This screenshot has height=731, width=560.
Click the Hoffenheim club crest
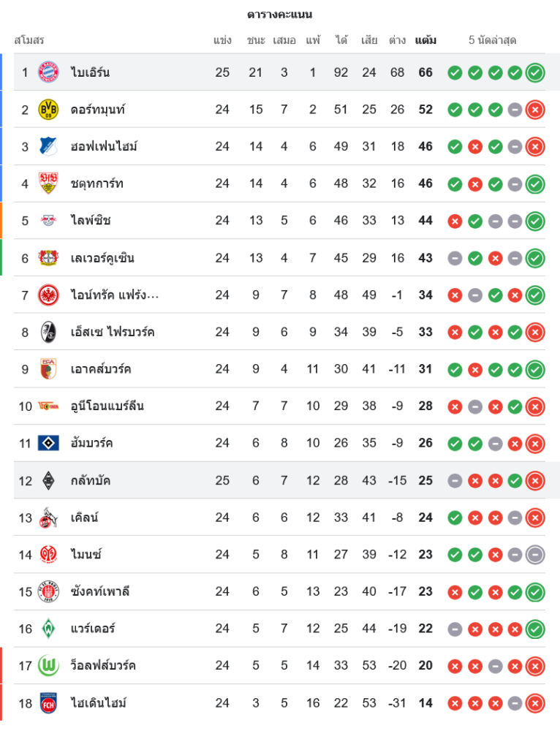48,146
